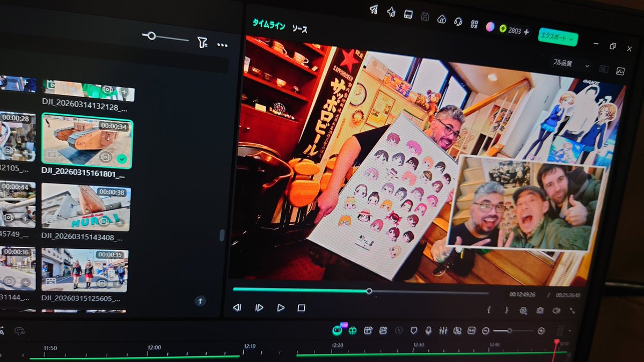Viewport: 644px width, 362px height.
Task: Open the audio mixer sliders icon
Action: point(443,331)
